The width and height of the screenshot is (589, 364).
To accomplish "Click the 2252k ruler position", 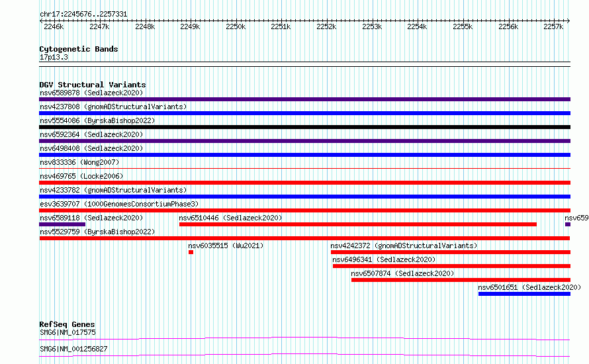I will (x=326, y=26).
